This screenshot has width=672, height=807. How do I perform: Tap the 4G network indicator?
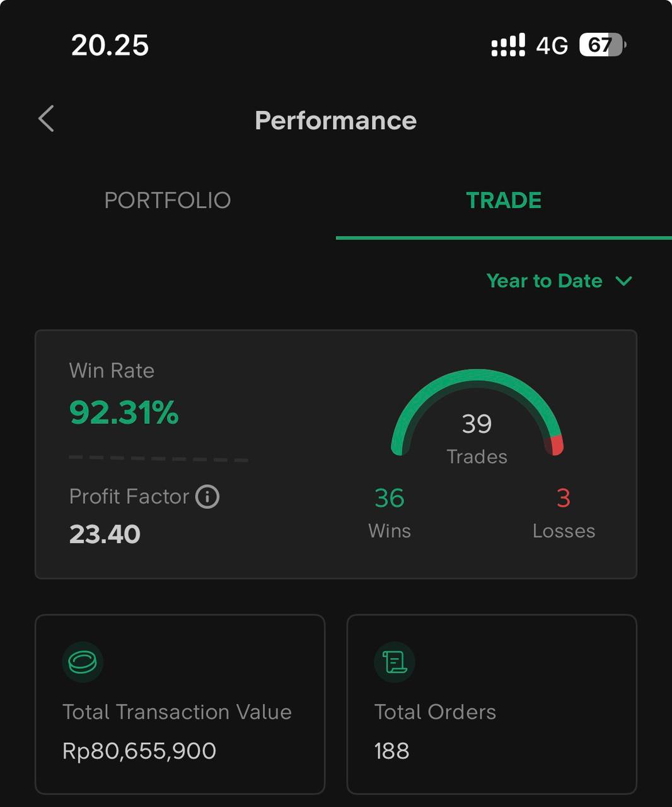(x=552, y=46)
